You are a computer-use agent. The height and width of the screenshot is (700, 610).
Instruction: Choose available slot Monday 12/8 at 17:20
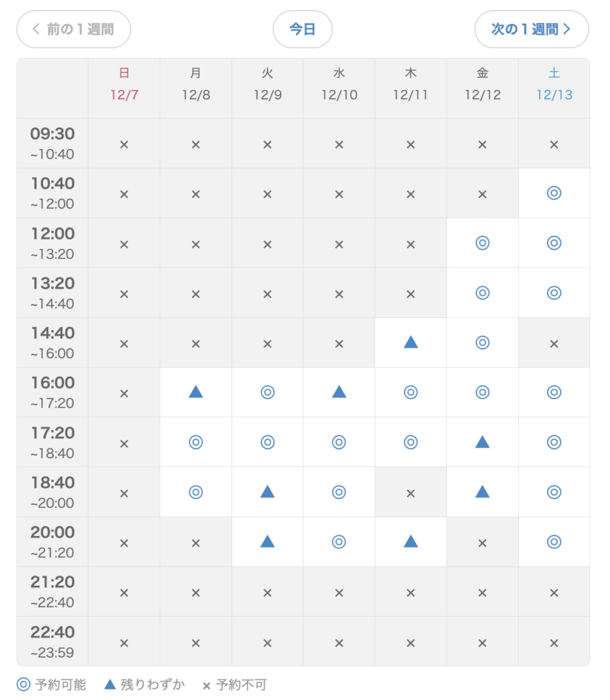pyautogui.click(x=196, y=442)
